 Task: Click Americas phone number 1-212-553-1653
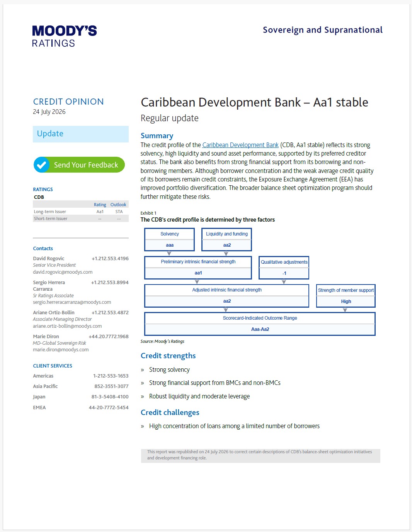[x=111, y=376]
